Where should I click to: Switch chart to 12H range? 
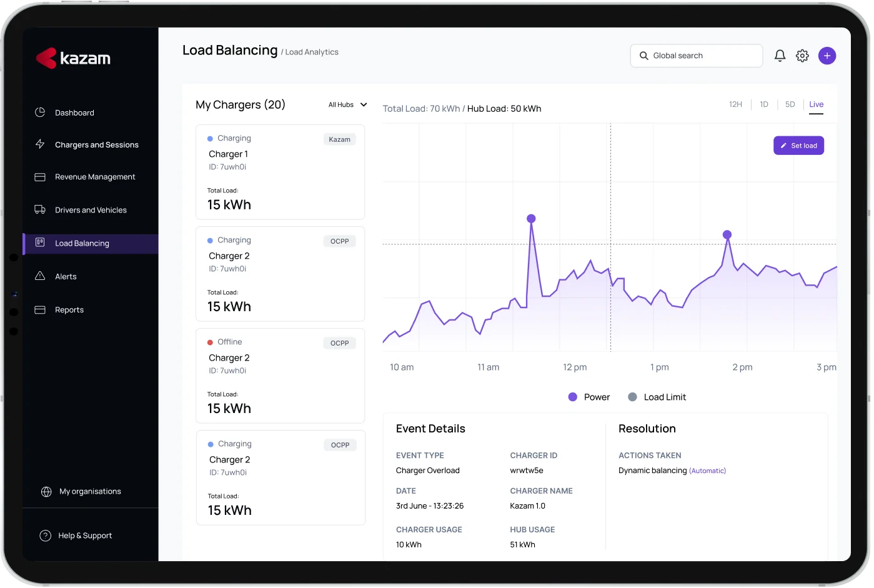(735, 104)
